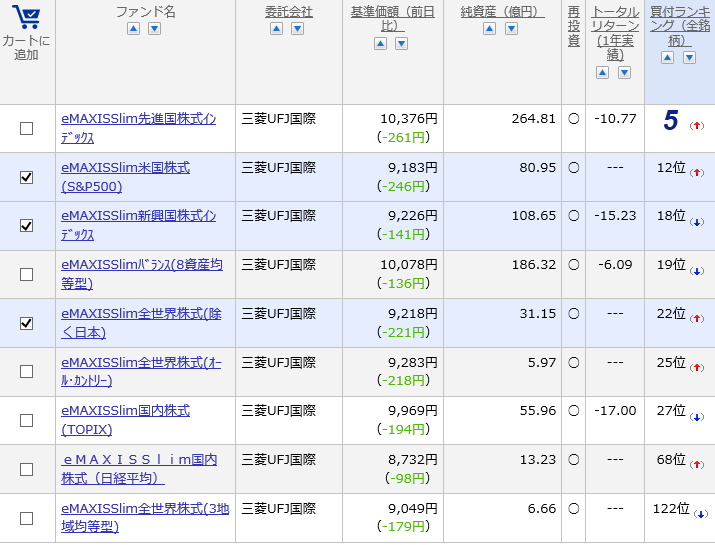
Task: Open eMAXISSlim先進国株式インデックス fund link
Action: coord(139,128)
